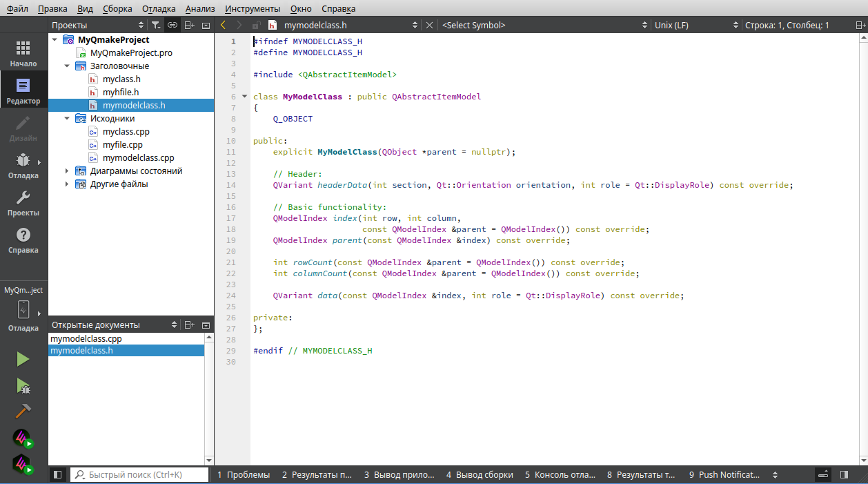Click the green Run button
Image resolution: width=868 pixels, height=484 pixels.
(23, 359)
